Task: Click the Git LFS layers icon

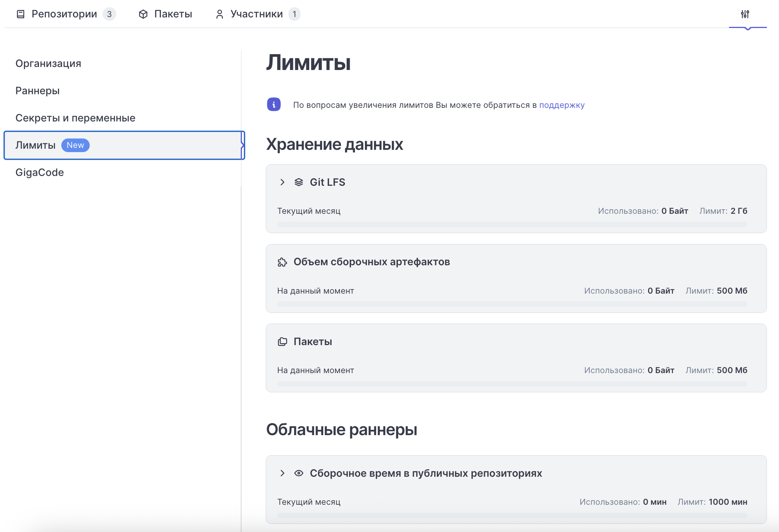Action: [299, 182]
